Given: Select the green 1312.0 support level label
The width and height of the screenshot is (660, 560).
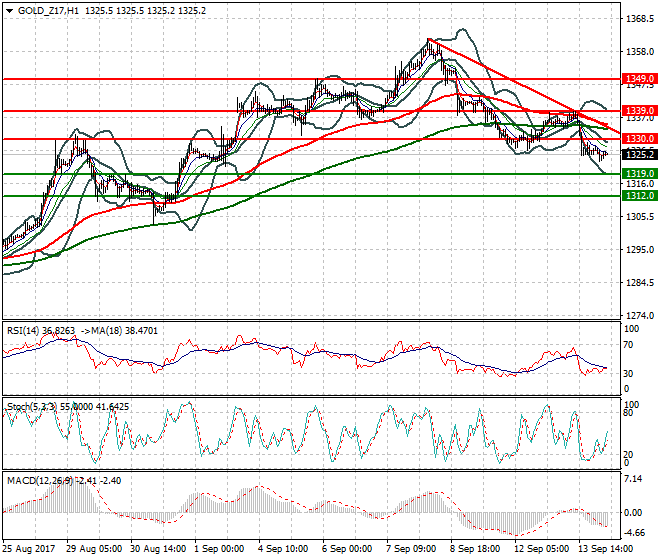Looking at the screenshot, I should point(639,195).
